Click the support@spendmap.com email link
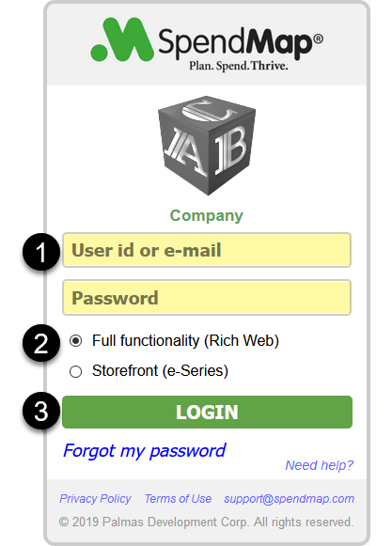Screen dimensions: 392x546 pos(289,499)
